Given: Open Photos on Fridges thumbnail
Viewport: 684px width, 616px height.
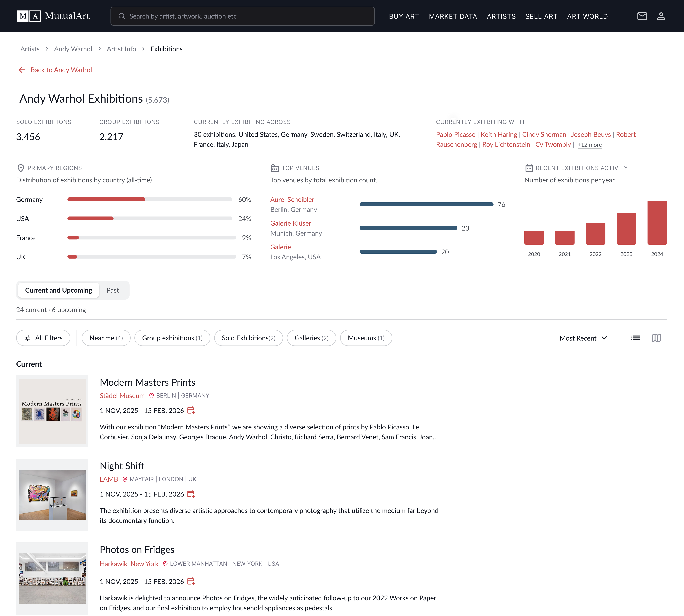Looking at the screenshot, I should point(52,578).
